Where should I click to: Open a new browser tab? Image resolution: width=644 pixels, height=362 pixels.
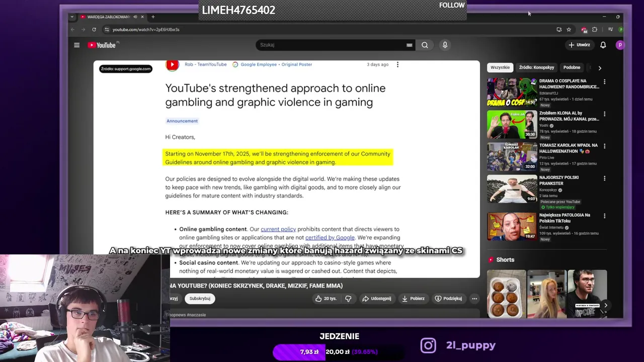(153, 17)
